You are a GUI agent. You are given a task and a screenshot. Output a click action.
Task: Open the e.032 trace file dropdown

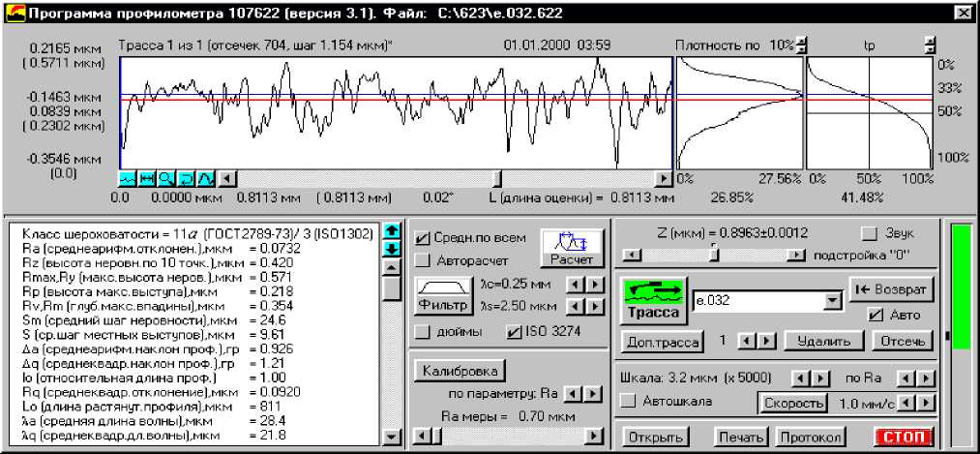tap(831, 301)
